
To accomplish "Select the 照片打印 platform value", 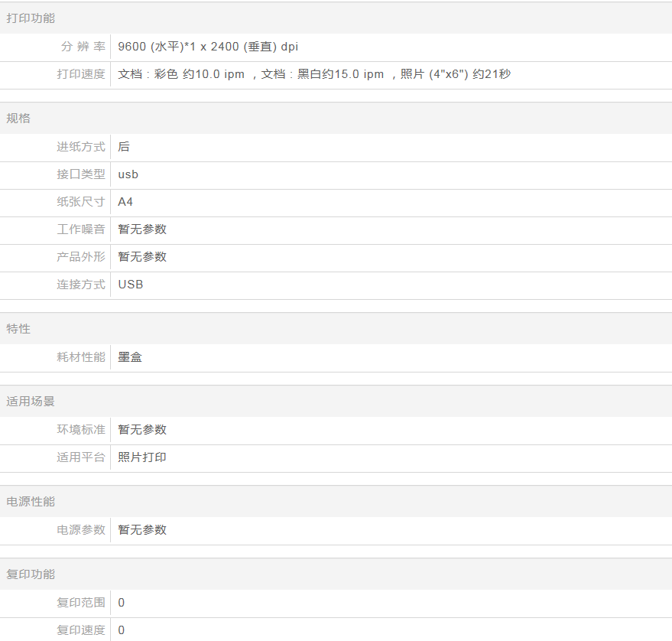I will click(142, 457).
